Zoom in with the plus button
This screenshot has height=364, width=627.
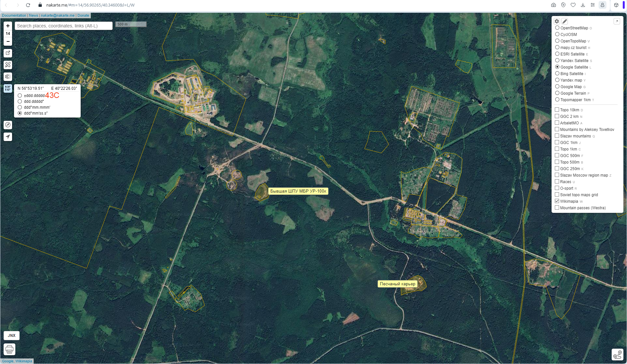click(x=8, y=26)
